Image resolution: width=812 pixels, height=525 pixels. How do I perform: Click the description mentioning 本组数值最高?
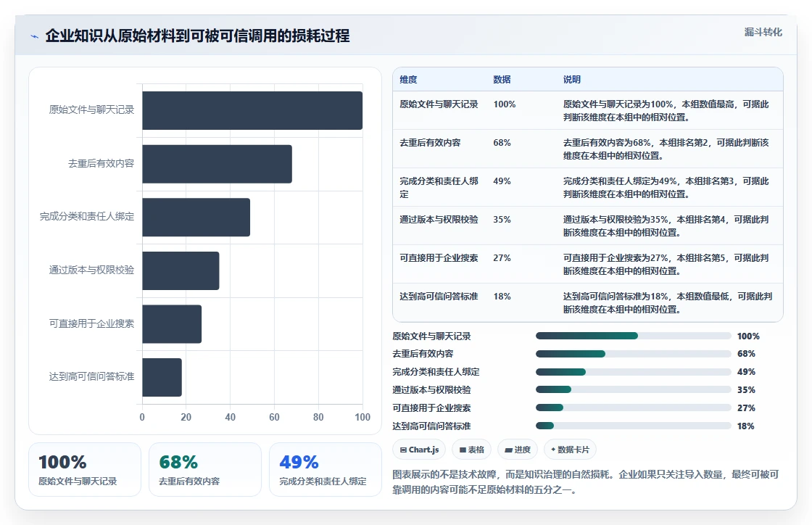(x=666, y=110)
